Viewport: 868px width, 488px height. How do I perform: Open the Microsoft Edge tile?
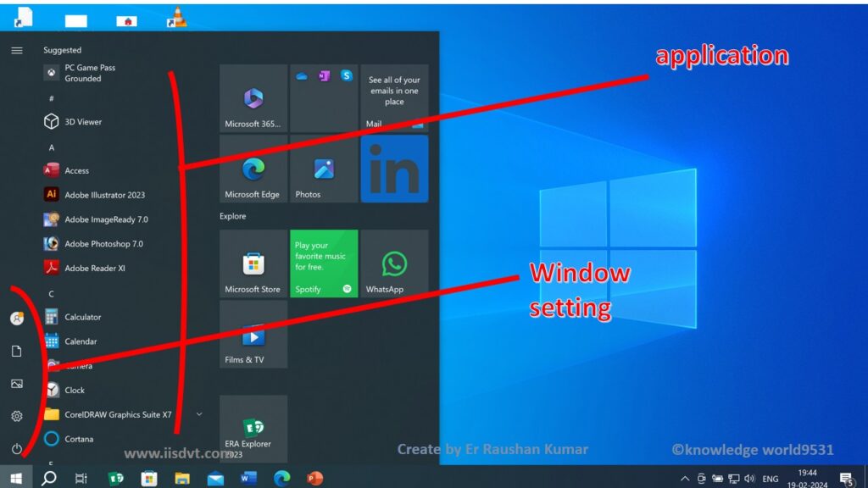pyautogui.click(x=253, y=169)
